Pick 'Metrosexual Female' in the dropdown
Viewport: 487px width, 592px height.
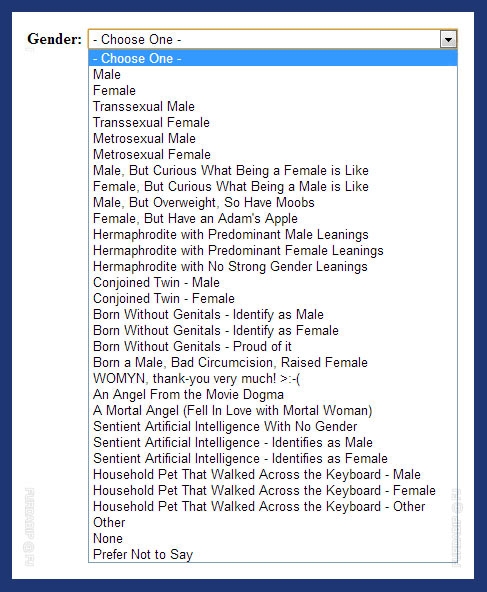click(273, 154)
